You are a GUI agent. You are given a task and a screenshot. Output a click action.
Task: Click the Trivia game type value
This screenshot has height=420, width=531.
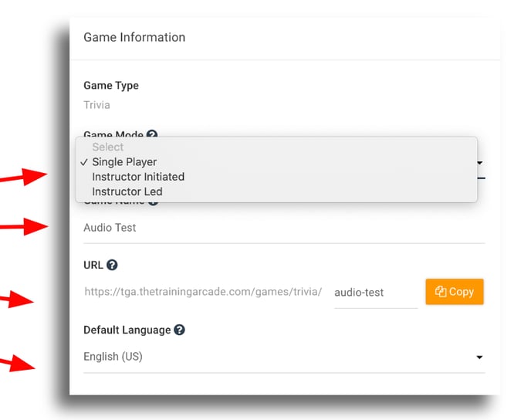pos(96,104)
